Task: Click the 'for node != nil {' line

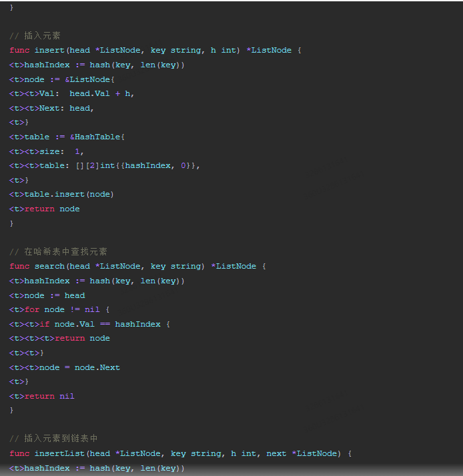Action: [x=59, y=309]
